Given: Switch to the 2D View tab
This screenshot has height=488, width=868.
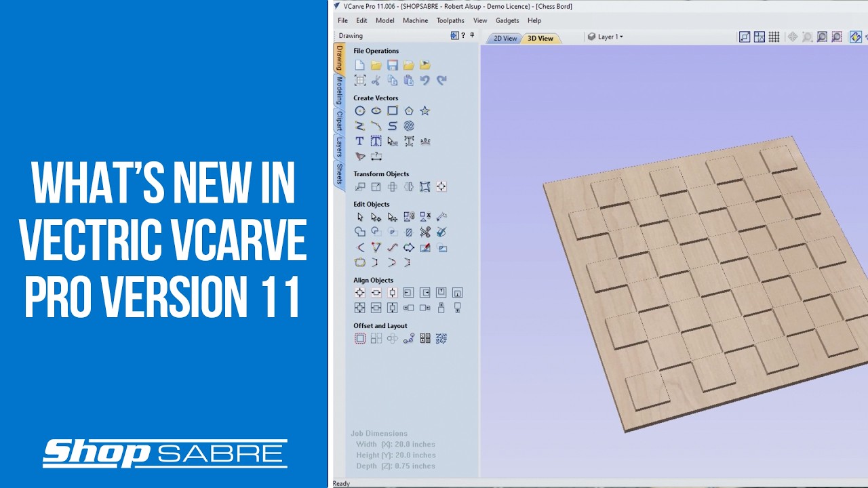Looking at the screenshot, I should coord(505,39).
